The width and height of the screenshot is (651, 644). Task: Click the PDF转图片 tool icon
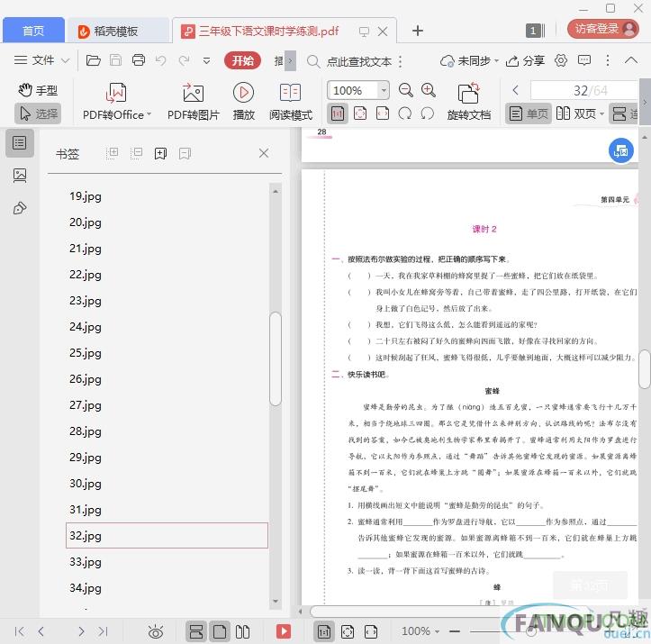click(x=193, y=93)
